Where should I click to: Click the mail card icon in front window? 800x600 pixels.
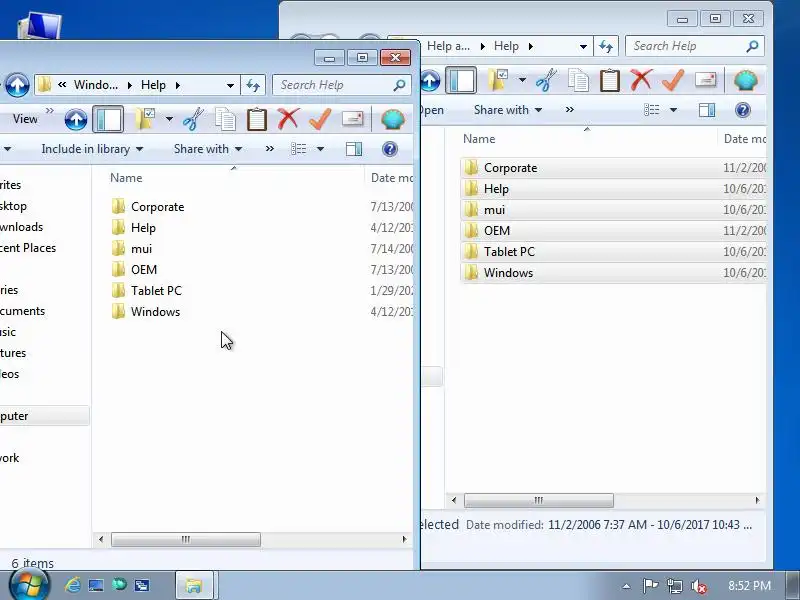tap(353, 119)
